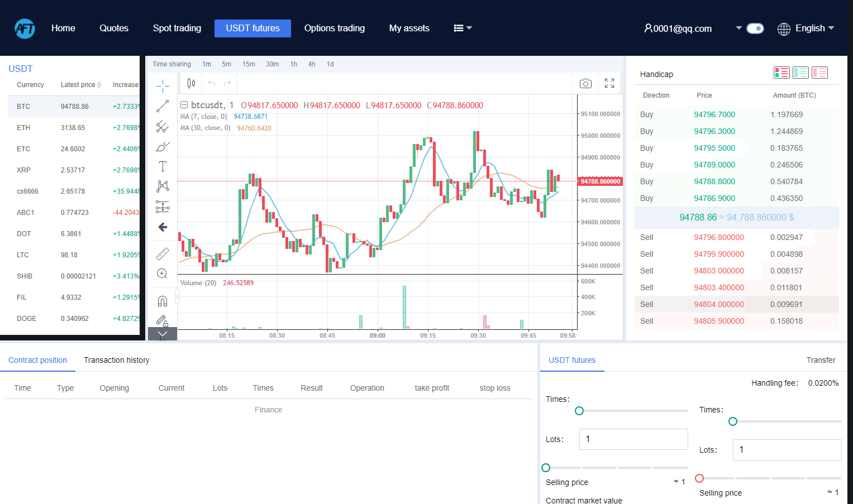Viewport: 853px width, 504px height.
Task: Show sell-only order book view
Action: tap(819, 73)
